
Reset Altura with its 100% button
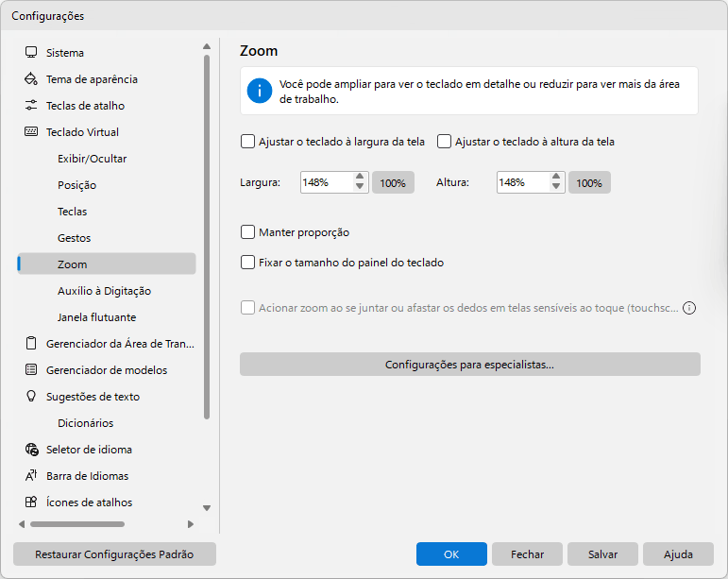(589, 182)
